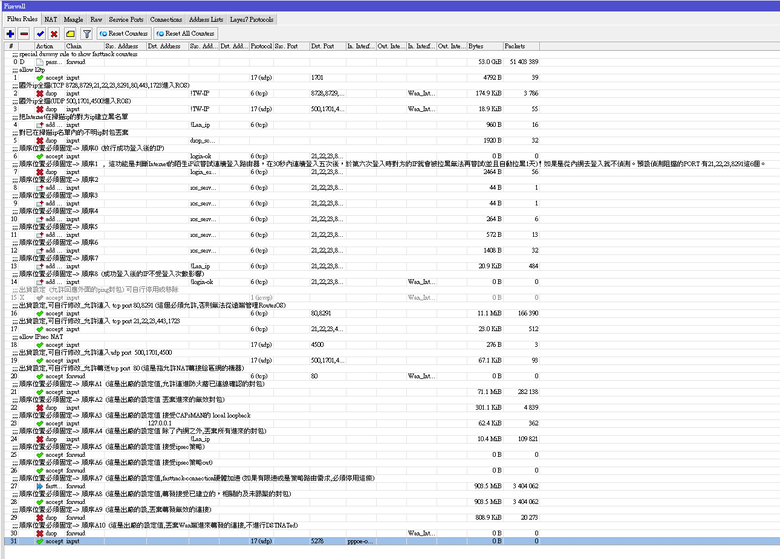
Task: Click add-to-list icon on rule 8
Action: point(39,187)
